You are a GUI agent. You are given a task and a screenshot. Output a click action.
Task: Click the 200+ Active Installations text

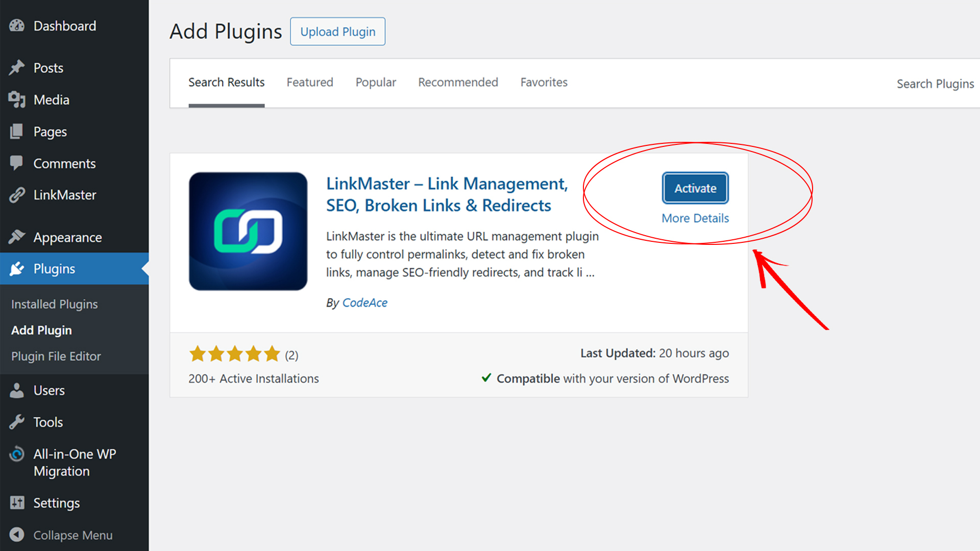(254, 379)
